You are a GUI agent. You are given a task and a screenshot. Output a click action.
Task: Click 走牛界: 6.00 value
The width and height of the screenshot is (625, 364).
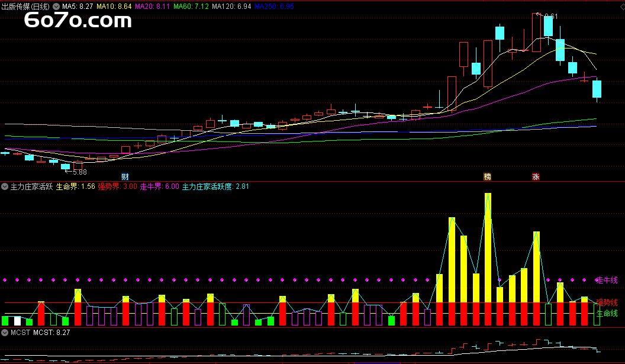pos(159,186)
